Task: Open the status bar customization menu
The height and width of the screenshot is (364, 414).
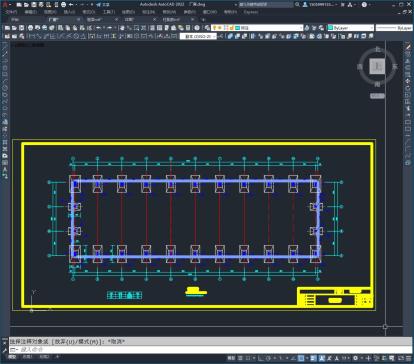Action: pos(408,358)
